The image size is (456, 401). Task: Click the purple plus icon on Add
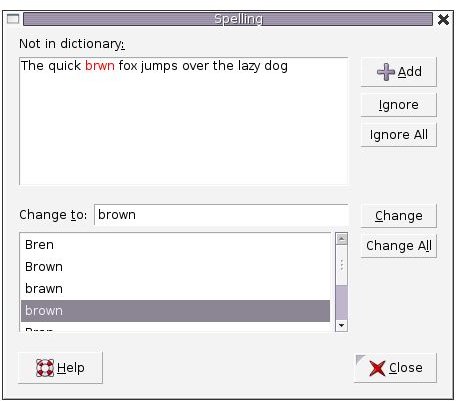pos(386,72)
